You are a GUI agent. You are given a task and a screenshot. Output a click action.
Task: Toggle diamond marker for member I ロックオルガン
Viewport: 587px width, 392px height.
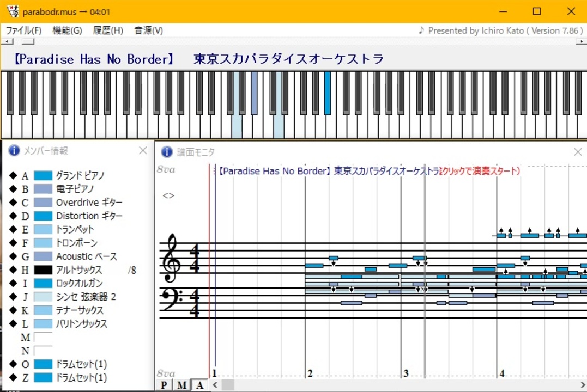coord(13,283)
